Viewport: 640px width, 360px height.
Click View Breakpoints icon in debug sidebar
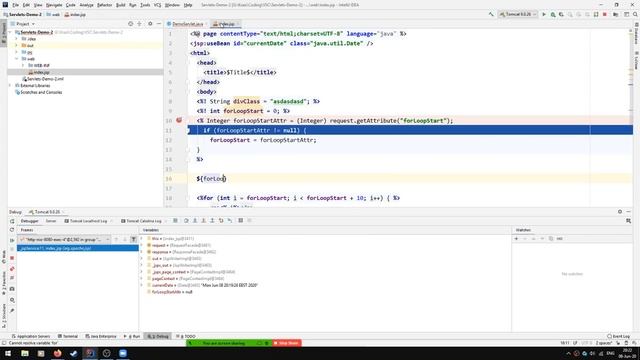click(12, 269)
